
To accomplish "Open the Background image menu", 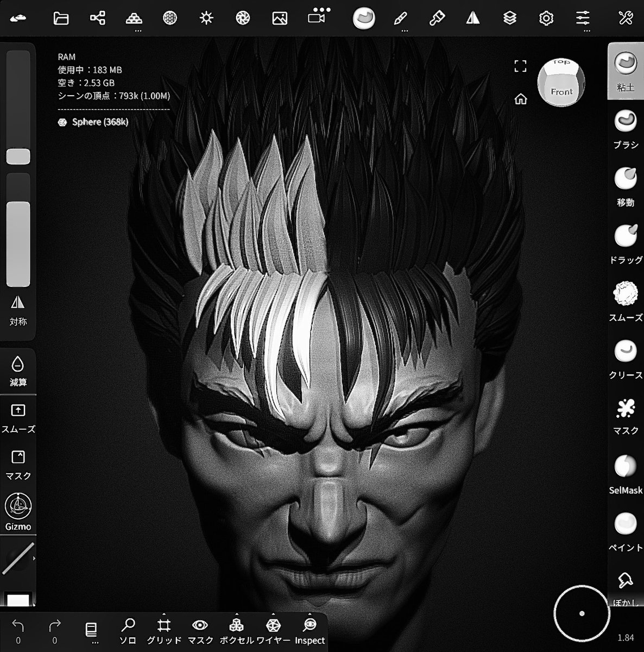I will pyautogui.click(x=280, y=18).
